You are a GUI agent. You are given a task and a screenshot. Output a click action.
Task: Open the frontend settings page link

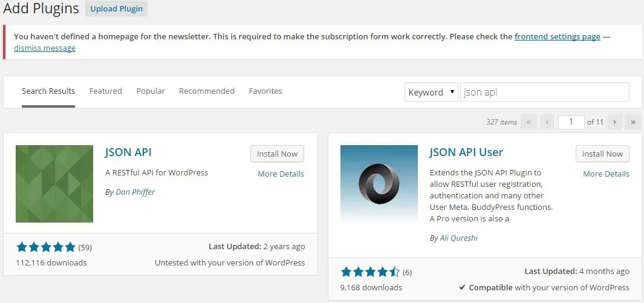[x=557, y=36]
